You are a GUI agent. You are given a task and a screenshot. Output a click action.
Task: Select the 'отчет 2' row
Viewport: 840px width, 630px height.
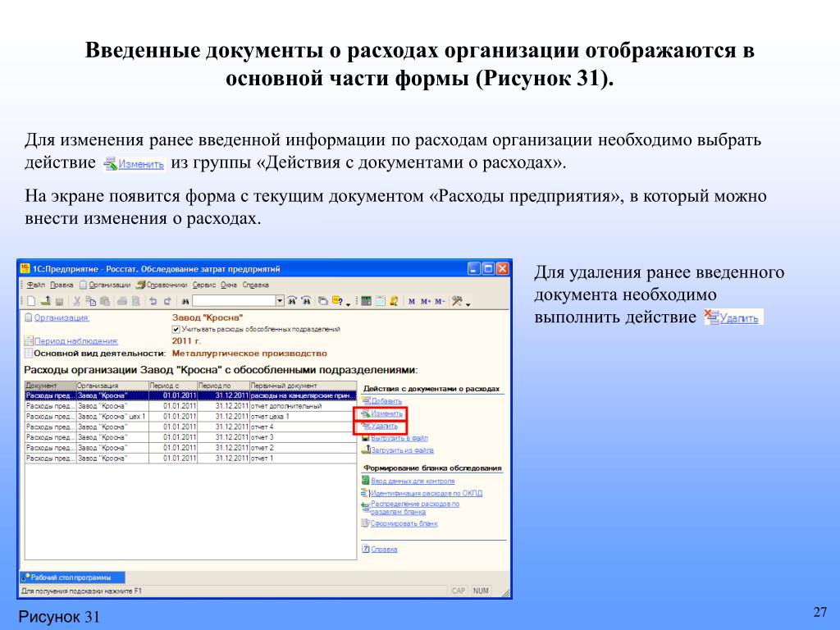coord(190,448)
